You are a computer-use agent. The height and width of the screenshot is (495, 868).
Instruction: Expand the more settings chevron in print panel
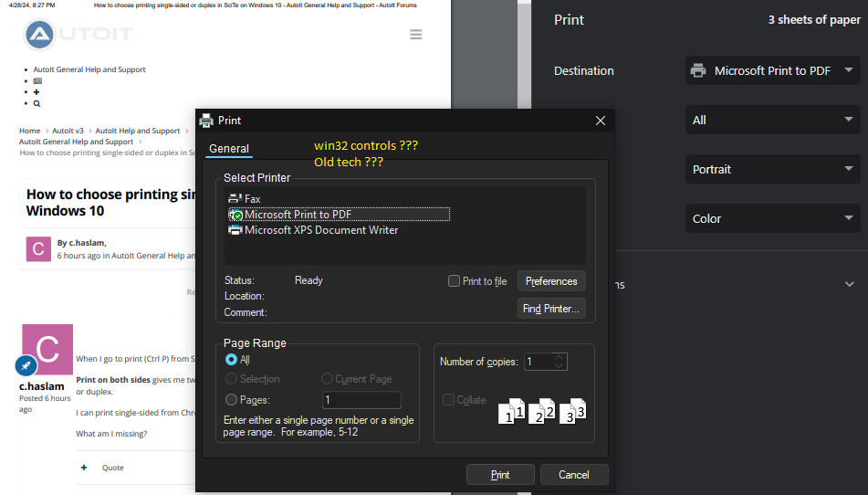849,285
